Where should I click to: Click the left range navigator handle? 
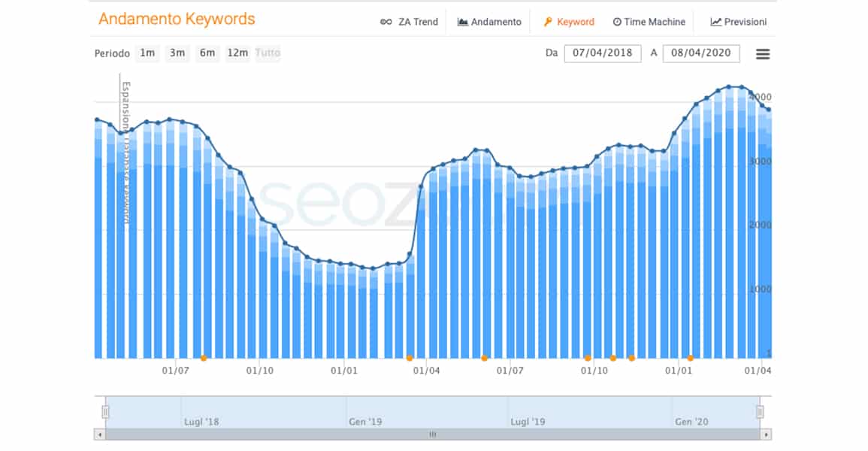(105, 412)
